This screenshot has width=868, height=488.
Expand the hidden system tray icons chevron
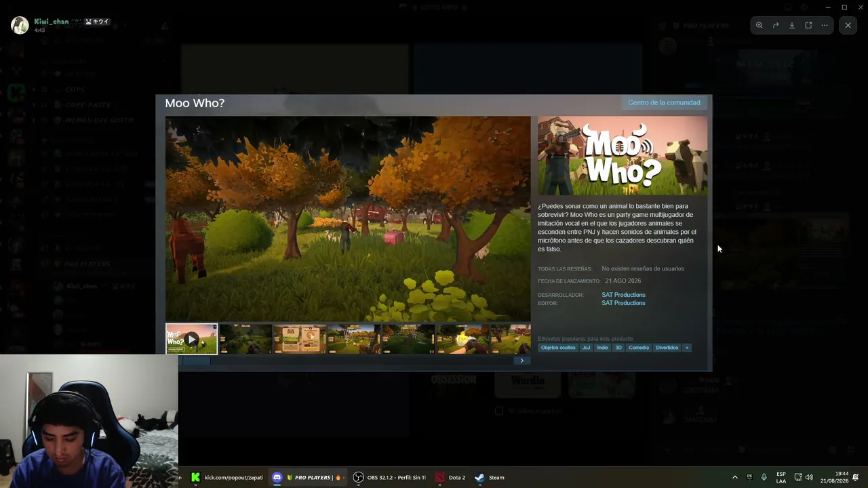pyautogui.click(x=734, y=477)
